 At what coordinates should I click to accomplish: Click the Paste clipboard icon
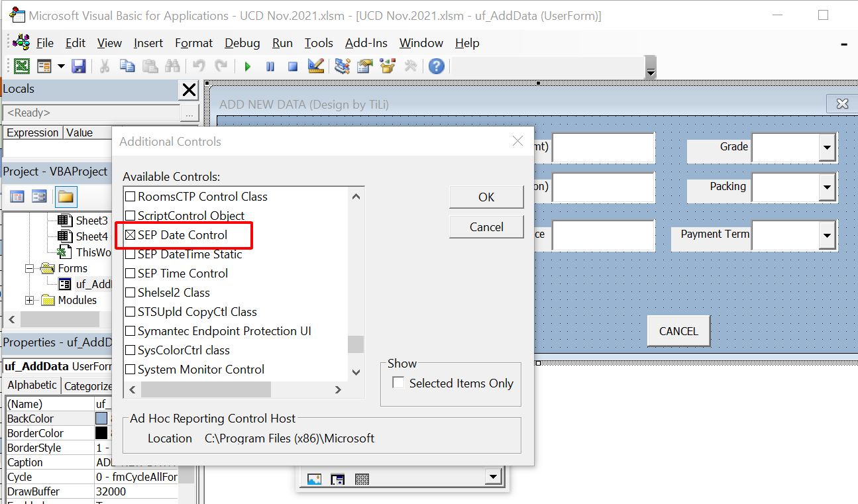tap(150, 66)
